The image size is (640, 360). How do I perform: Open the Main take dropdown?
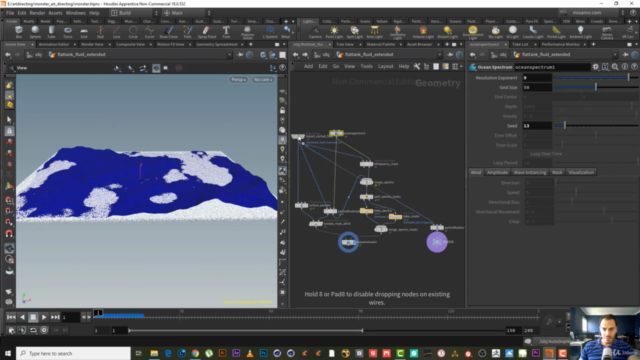click(x=187, y=13)
